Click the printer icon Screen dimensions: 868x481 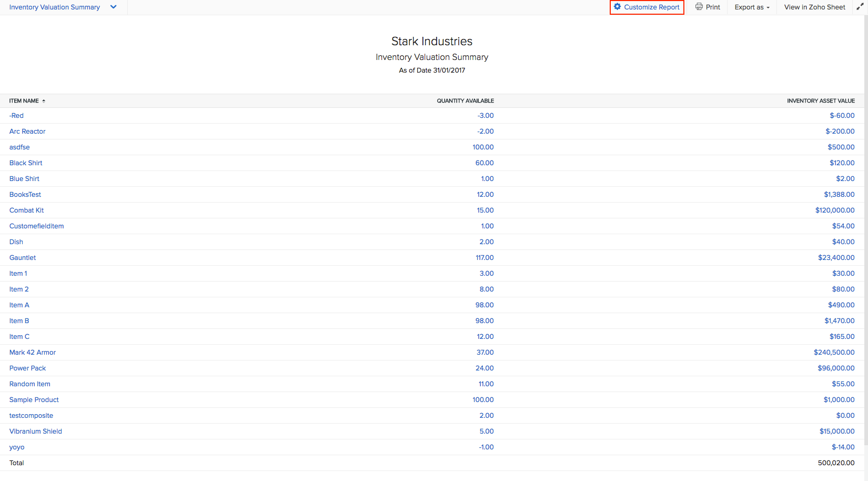pos(699,7)
